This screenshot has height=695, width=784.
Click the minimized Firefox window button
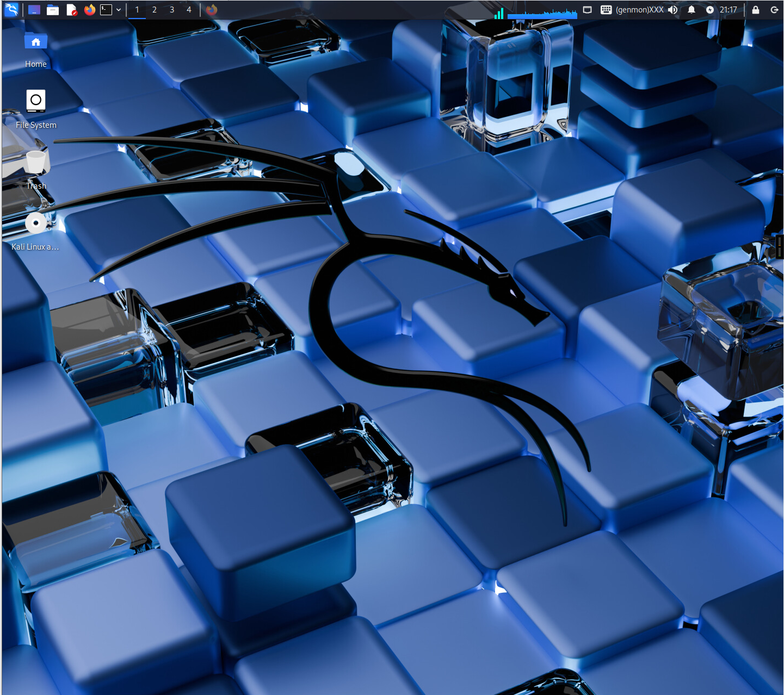click(x=212, y=10)
